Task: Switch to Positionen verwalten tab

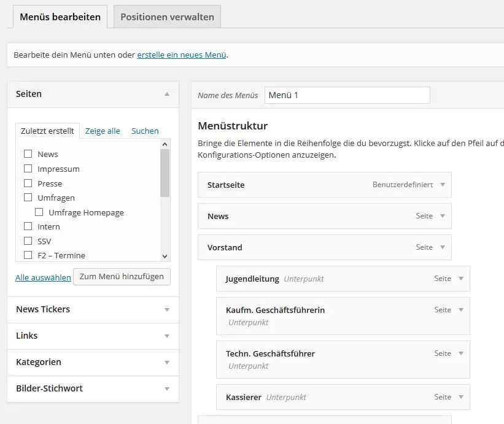Action: [167, 17]
